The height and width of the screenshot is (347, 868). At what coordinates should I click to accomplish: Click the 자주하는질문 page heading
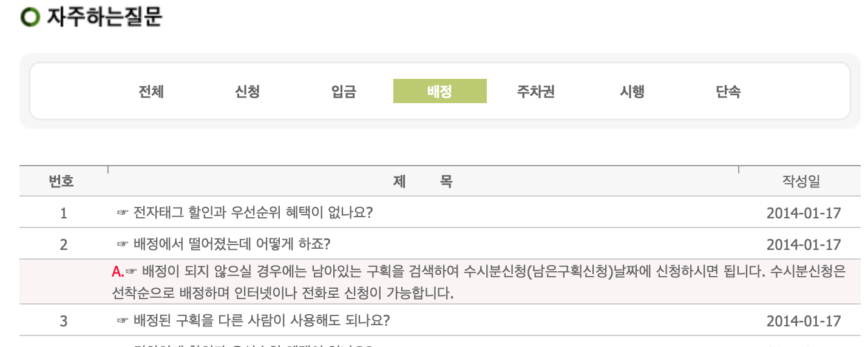[104, 17]
